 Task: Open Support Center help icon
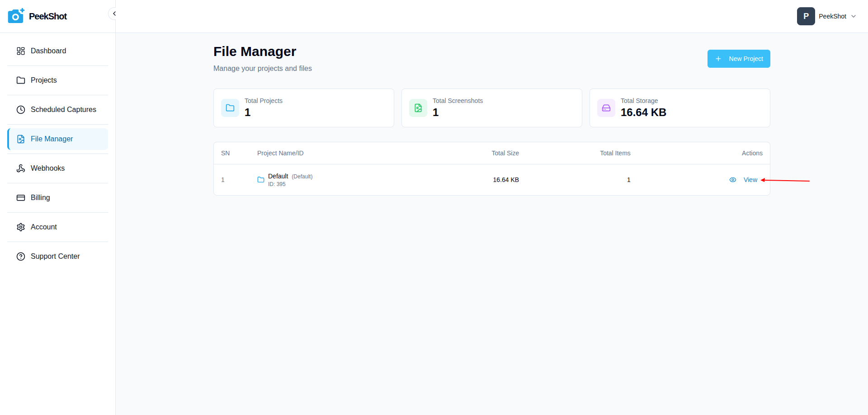pos(21,256)
